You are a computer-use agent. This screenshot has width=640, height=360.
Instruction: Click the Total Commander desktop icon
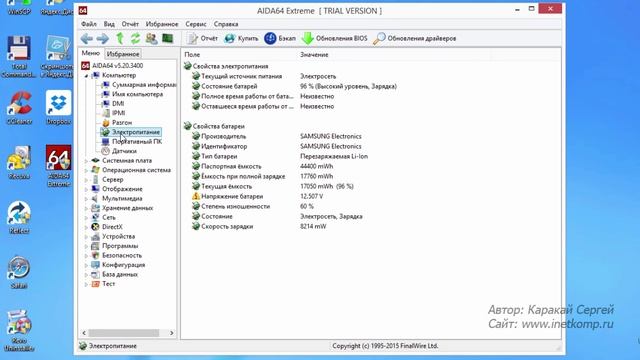(19, 56)
